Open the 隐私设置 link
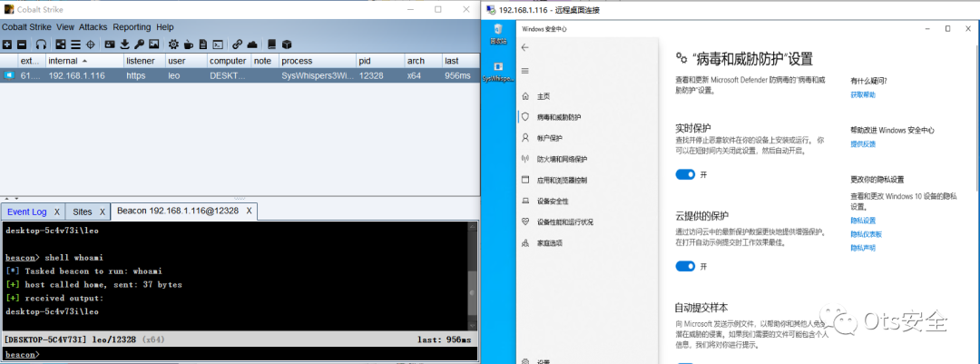The width and height of the screenshot is (980, 364). pyautogui.click(x=863, y=221)
